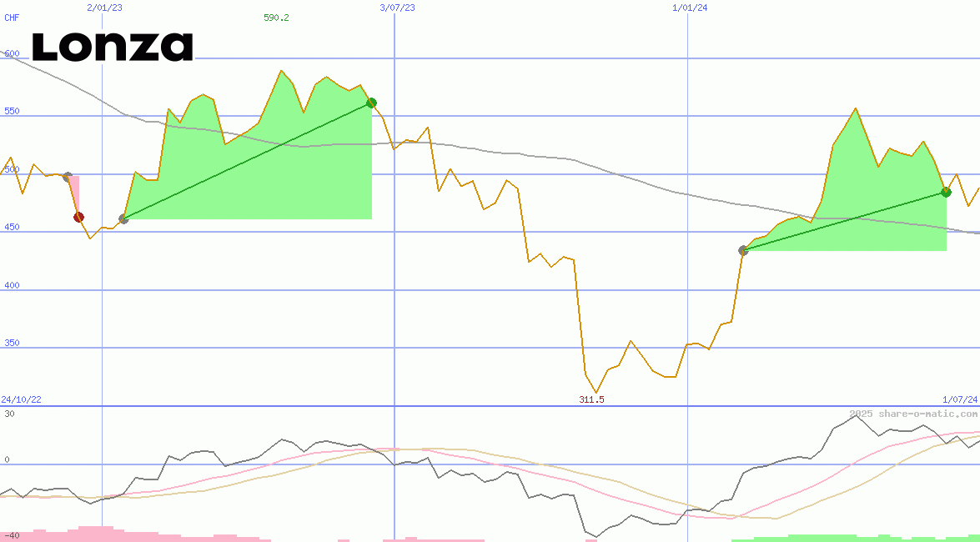Viewport: 980px width, 542px height.
Task: Select the 590.2 high price label
Action: [276, 18]
